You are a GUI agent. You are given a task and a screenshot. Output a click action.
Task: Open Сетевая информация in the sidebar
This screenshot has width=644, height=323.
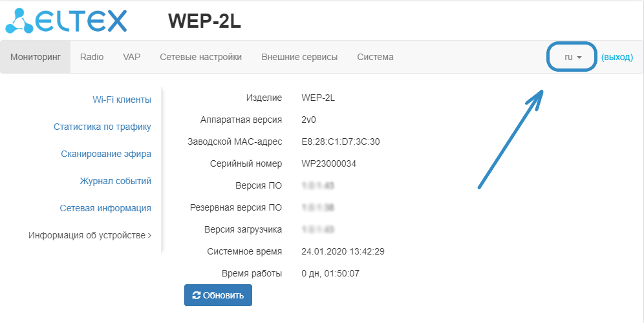[x=105, y=208]
